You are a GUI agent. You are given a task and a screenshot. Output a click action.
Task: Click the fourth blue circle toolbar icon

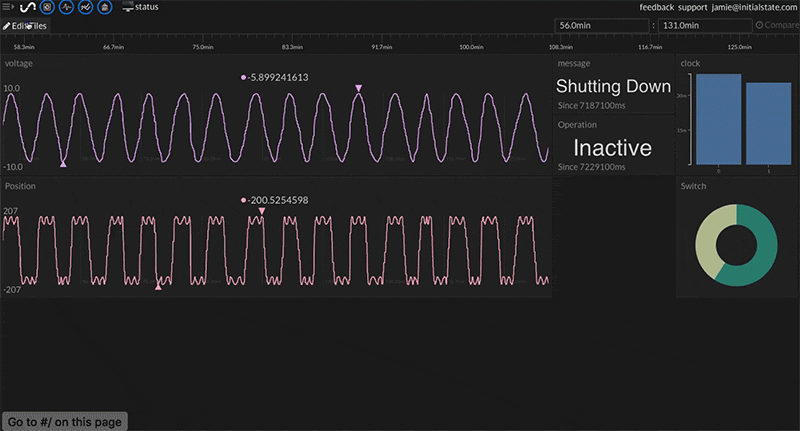[104, 7]
